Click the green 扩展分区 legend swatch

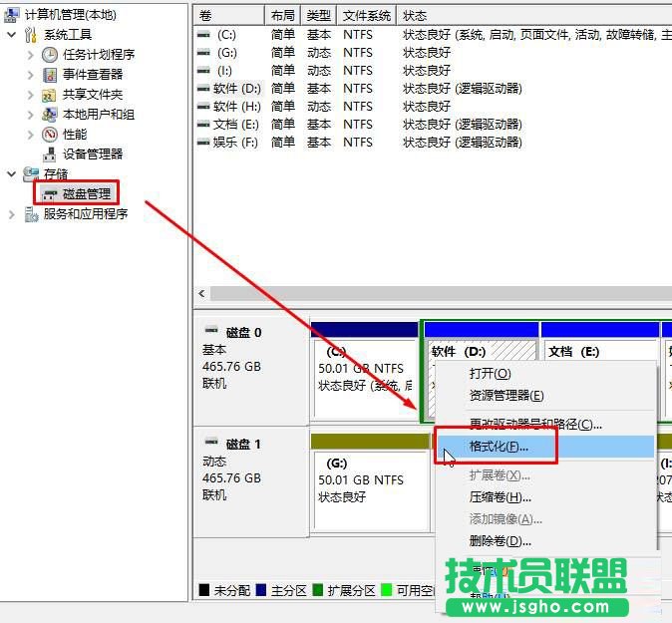[x=318, y=590]
